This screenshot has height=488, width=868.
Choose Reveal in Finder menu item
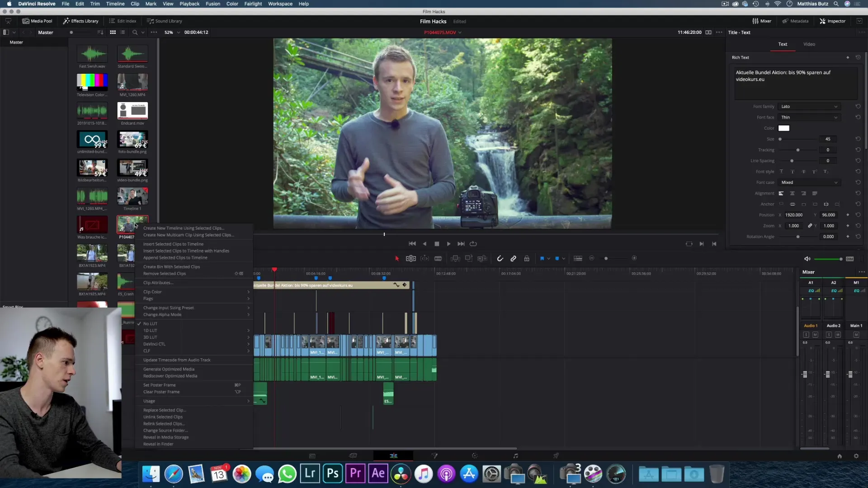[x=158, y=444]
